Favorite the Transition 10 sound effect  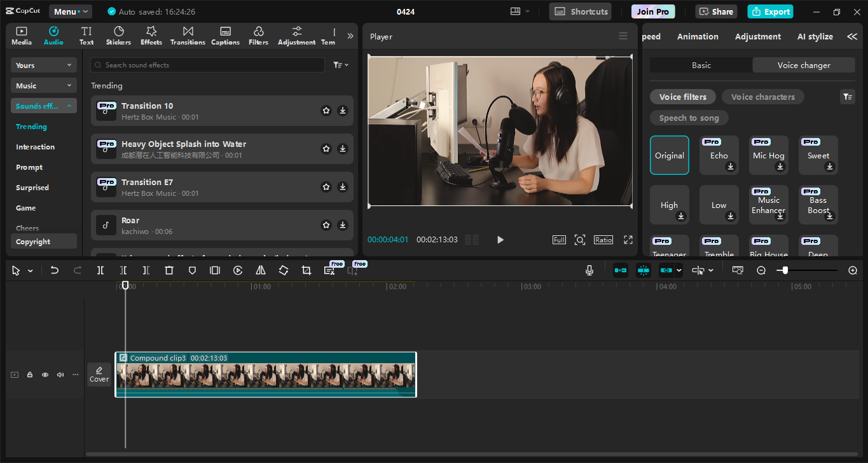pos(326,111)
